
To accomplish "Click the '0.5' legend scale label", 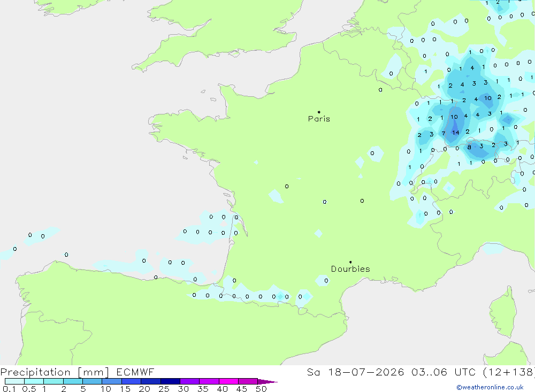I will (29, 389).
